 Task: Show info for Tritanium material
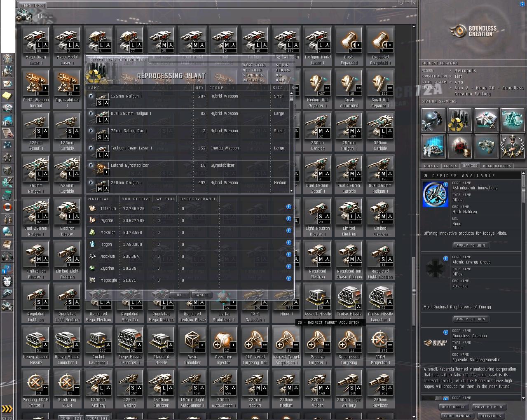pyautogui.click(x=289, y=207)
